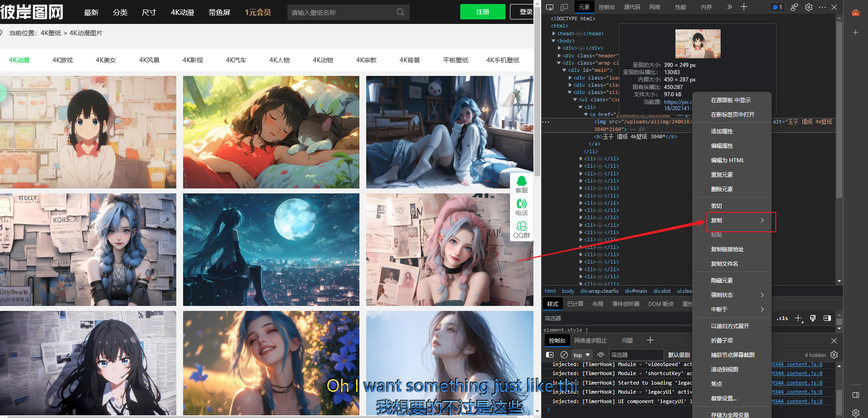Viewport: 868px width, 418px height.
Task: Open browser sidebar settings gear at bottom
Action: (855, 413)
